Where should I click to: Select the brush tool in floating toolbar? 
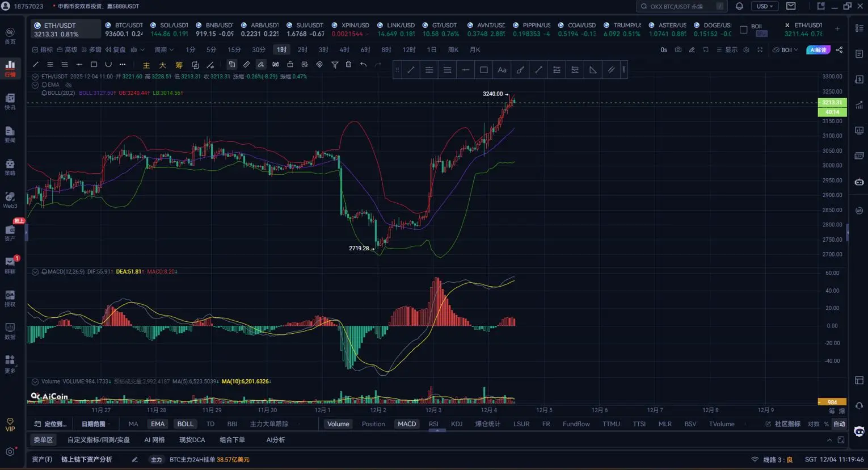(520, 70)
